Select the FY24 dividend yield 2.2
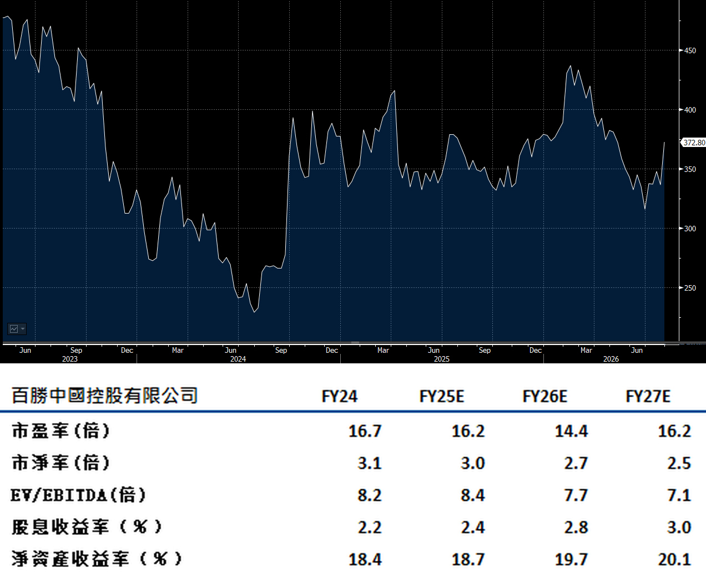This screenshot has height=588, width=706. click(370, 528)
